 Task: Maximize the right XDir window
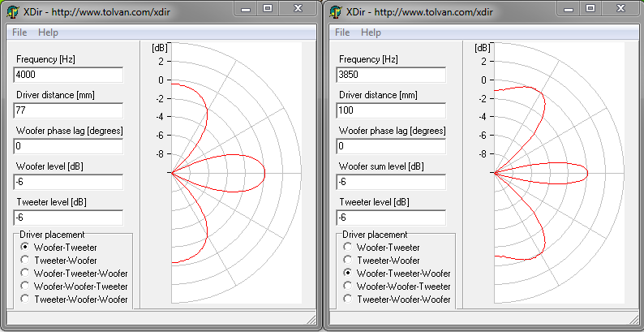coord(590,9)
